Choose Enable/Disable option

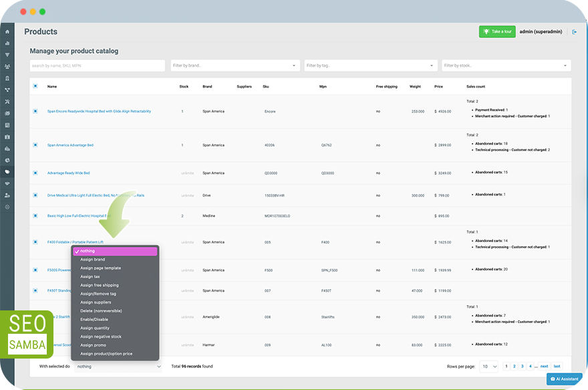(x=94, y=320)
